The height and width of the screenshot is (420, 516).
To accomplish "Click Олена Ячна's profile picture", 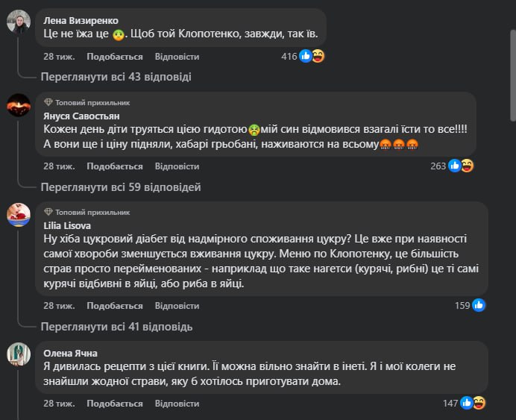I will (x=19, y=354).
